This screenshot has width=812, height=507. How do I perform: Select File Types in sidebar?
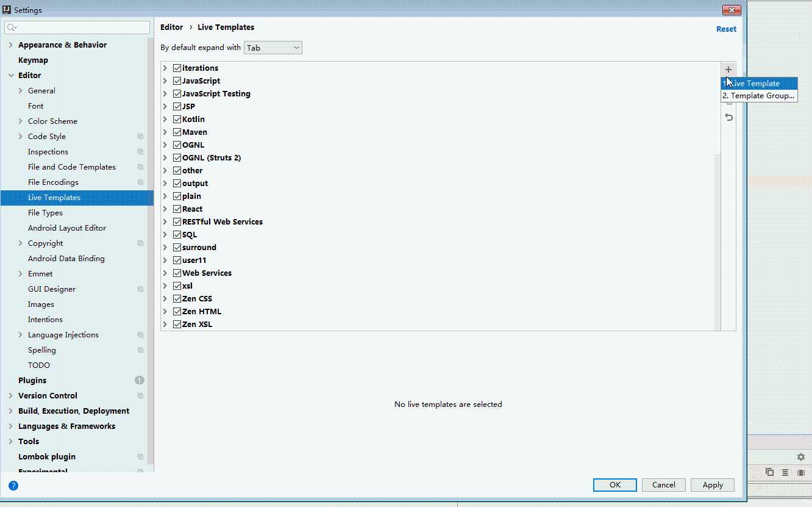(45, 213)
